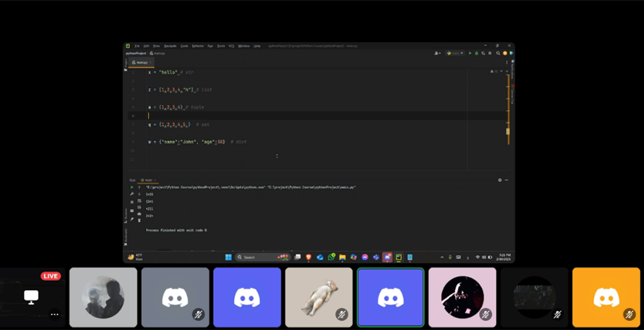Click the stop square in Run panel

point(132,201)
